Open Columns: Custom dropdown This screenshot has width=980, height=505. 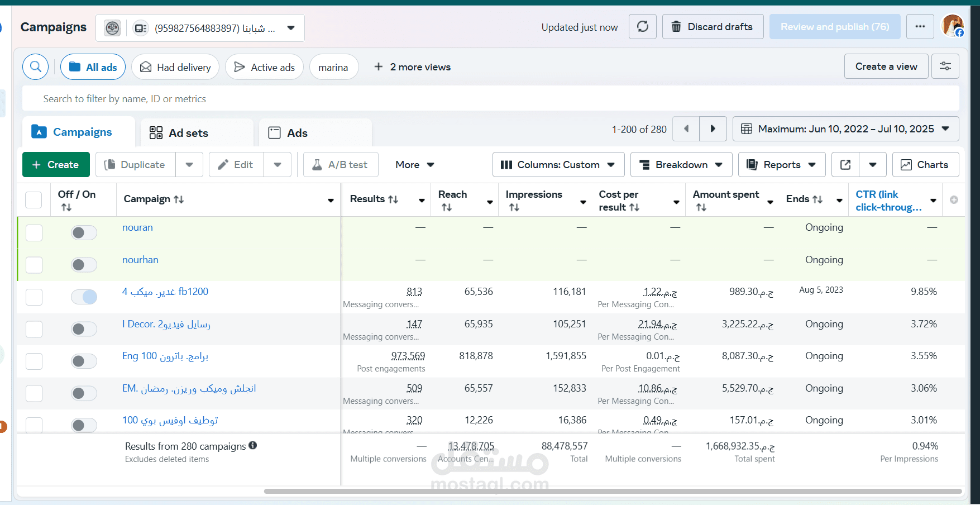click(558, 165)
